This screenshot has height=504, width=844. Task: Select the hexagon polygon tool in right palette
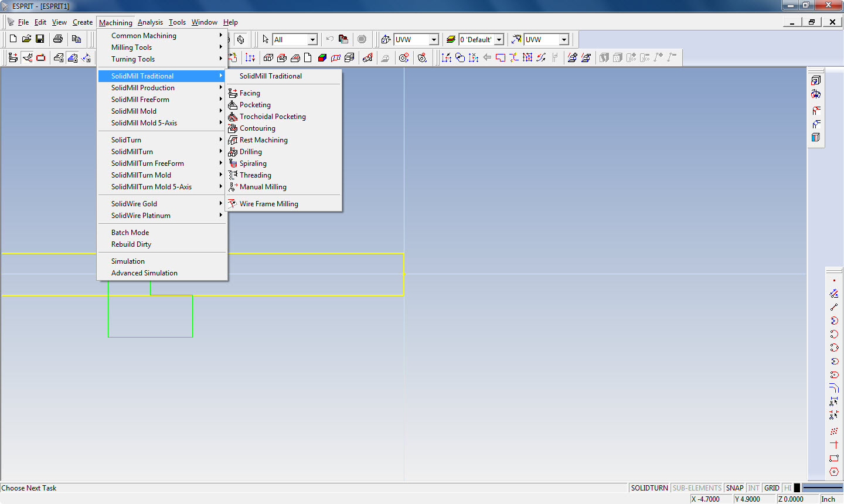point(834,472)
